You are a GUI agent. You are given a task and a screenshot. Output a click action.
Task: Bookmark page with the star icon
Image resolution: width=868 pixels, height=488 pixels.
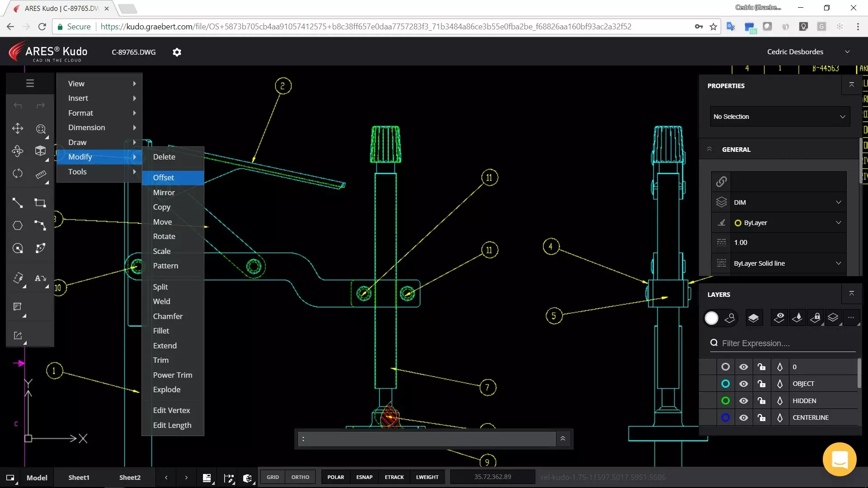point(713,27)
